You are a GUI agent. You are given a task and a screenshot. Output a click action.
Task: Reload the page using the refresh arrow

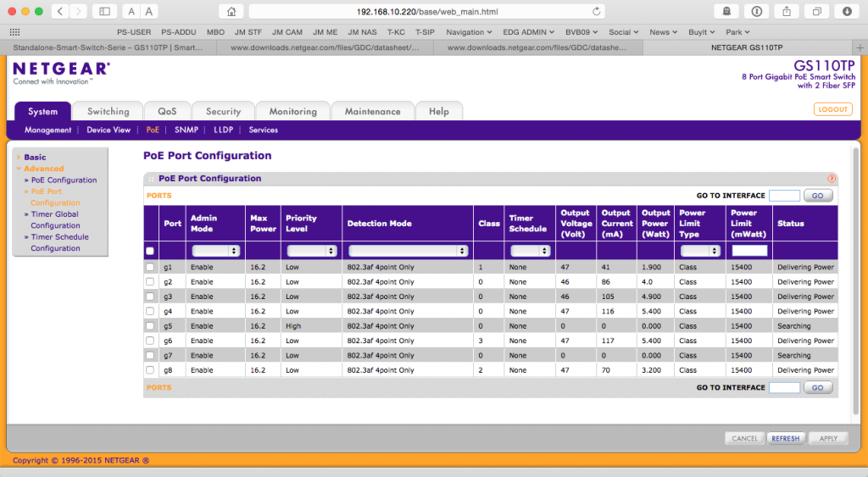pos(596,12)
